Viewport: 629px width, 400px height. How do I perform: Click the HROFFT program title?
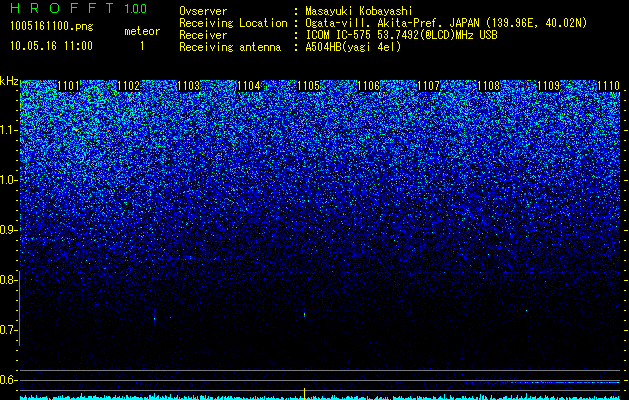tap(63, 8)
